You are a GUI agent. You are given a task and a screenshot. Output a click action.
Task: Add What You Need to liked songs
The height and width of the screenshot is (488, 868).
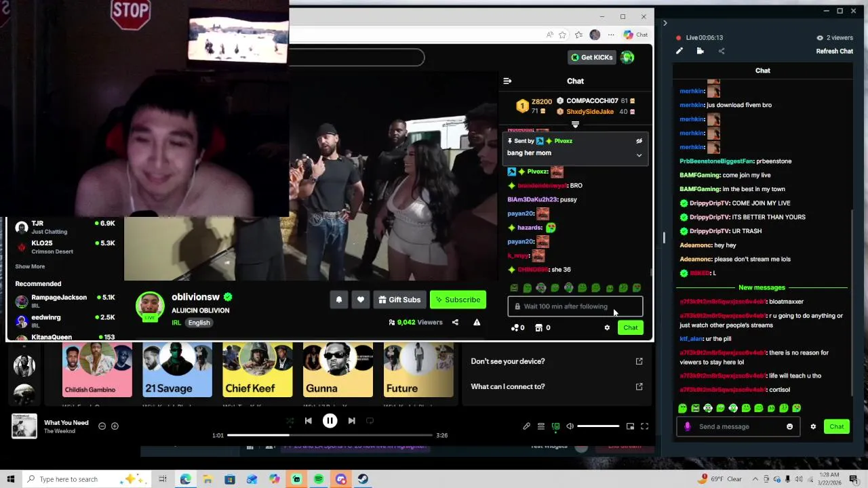click(115, 426)
